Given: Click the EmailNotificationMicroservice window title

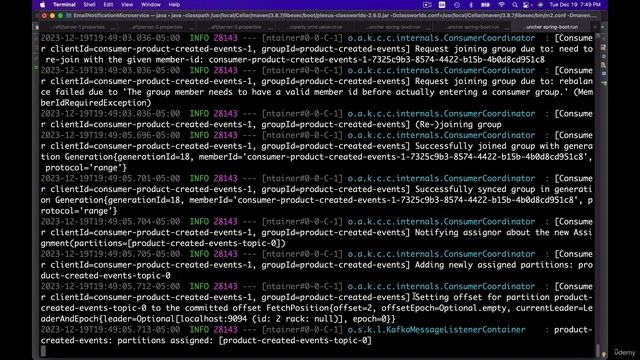Looking at the screenshot, I should pos(110,16).
